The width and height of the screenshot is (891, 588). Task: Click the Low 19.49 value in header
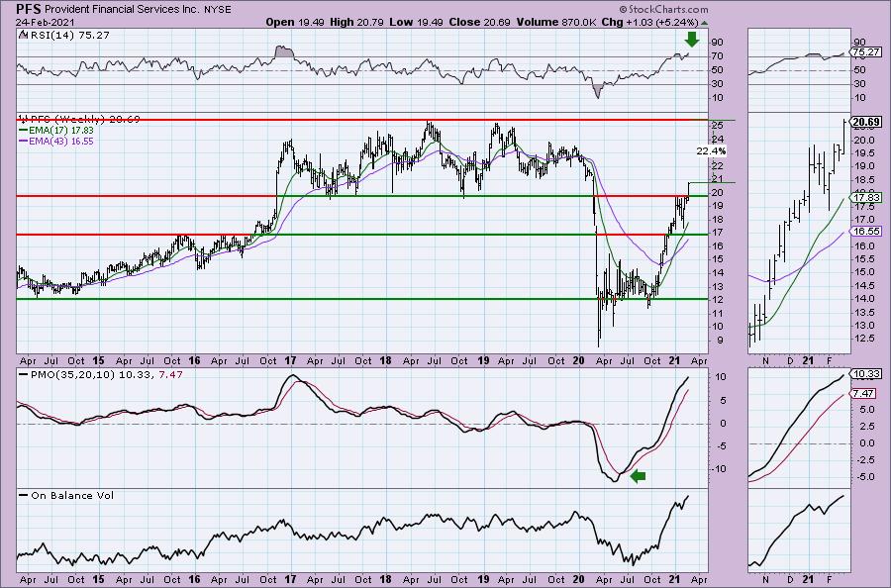[417, 22]
